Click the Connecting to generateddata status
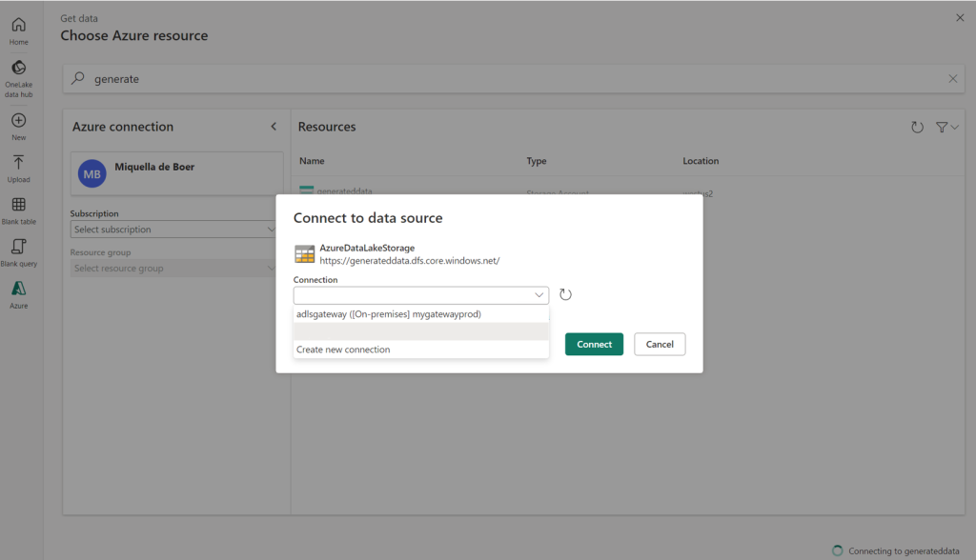The image size is (976, 560). pyautogui.click(x=896, y=550)
